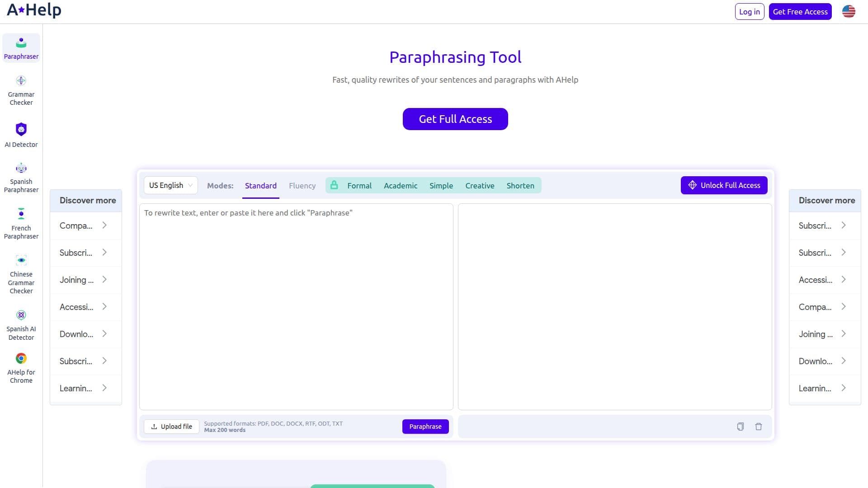868x488 pixels.
Task: Switch to Shorten mode
Action: [x=520, y=186]
